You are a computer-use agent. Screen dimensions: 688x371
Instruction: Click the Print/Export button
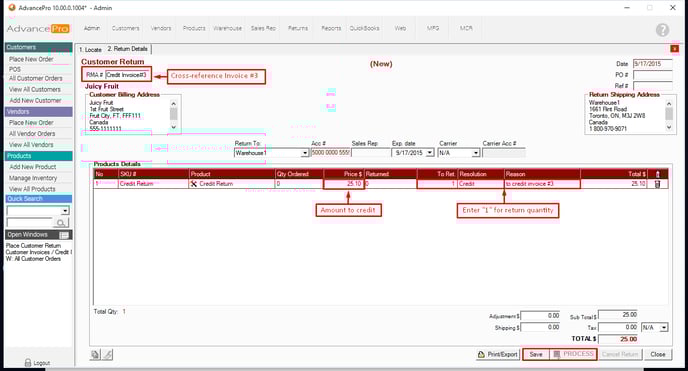498,354
